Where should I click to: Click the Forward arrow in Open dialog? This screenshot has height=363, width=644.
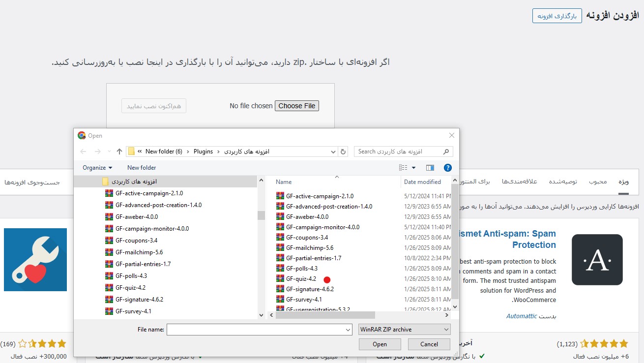(97, 151)
